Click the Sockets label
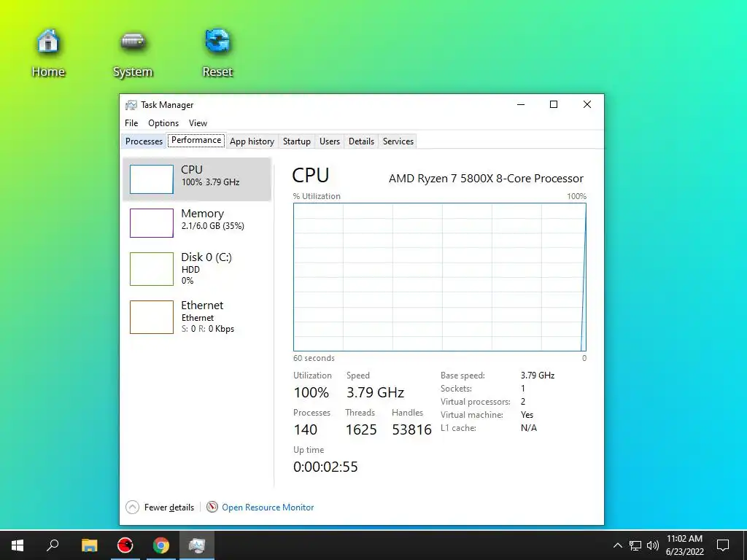Viewport: 747px width, 560px height. click(457, 389)
